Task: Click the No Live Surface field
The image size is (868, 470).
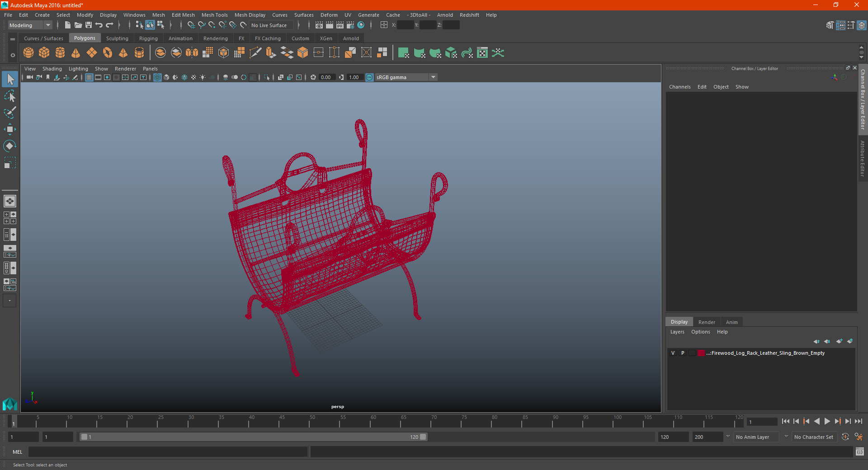Action: (272, 25)
